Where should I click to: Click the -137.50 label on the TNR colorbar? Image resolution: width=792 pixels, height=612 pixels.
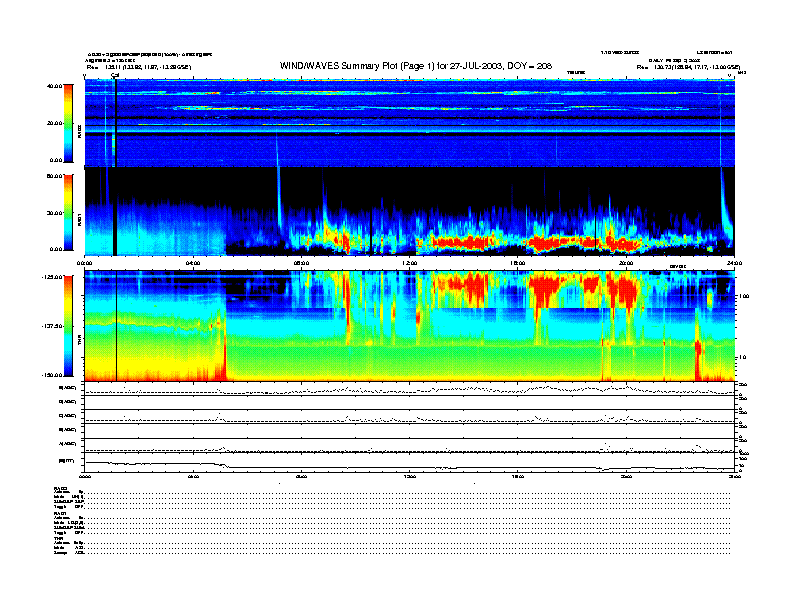tap(53, 326)
